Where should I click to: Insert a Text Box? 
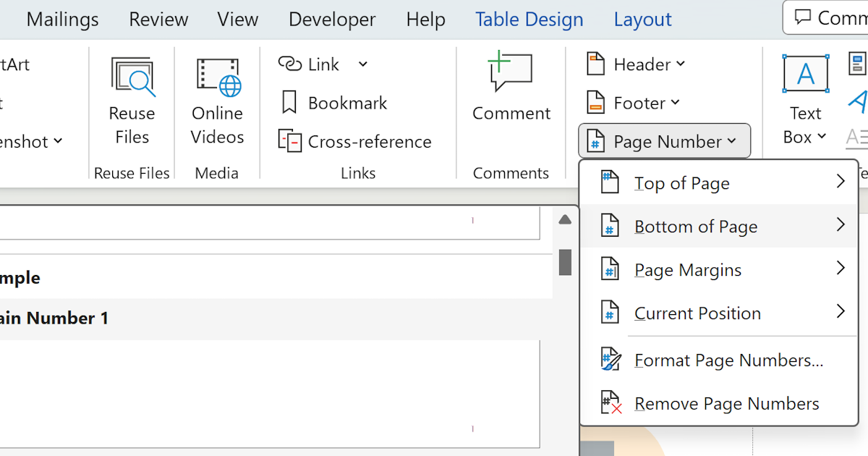[x=805, y=101]
